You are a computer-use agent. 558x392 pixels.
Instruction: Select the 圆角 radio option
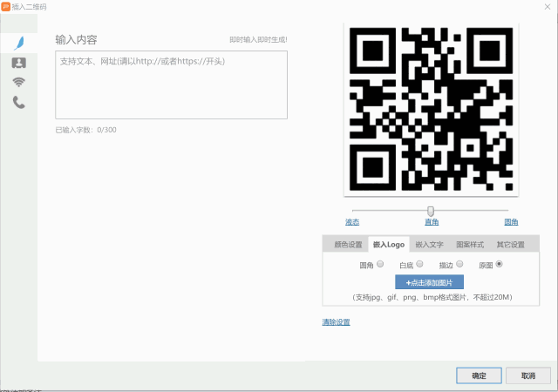[x=380, y=264]
